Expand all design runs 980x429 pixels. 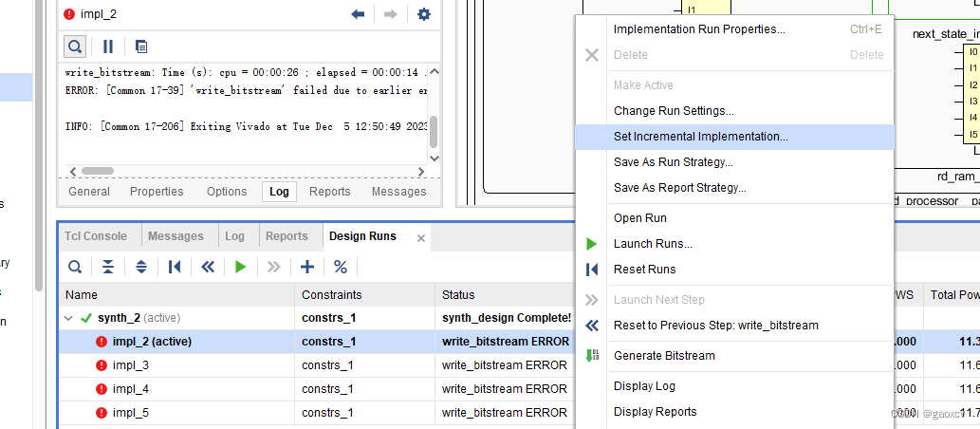click(x=141, y=267)
